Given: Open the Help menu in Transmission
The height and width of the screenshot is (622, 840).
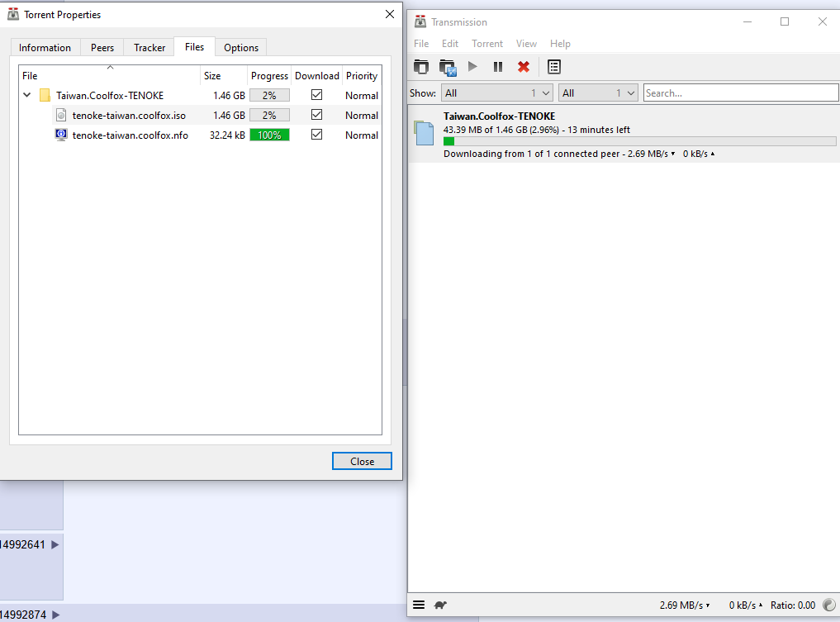Looking at the screenshot, I should [560, 44].
